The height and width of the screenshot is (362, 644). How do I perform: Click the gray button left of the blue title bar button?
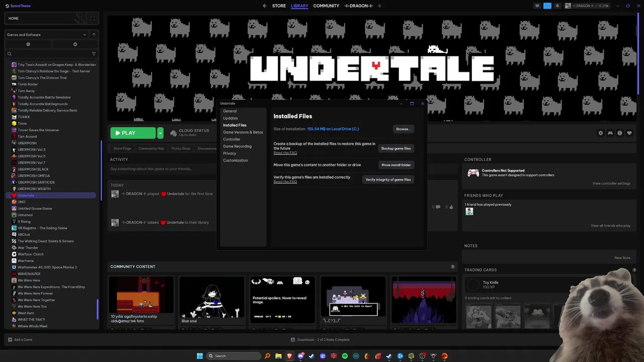tap(537, 6)
